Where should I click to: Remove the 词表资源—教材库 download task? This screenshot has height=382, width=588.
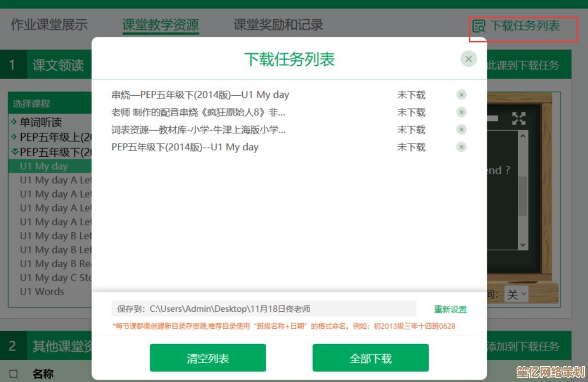[x=461, y=130]
